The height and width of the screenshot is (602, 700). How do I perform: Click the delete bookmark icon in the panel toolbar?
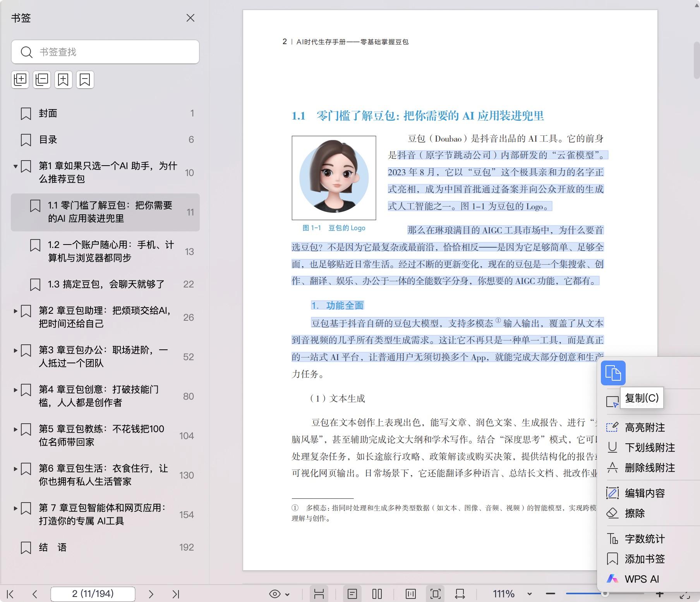click(x=85, y=80)
